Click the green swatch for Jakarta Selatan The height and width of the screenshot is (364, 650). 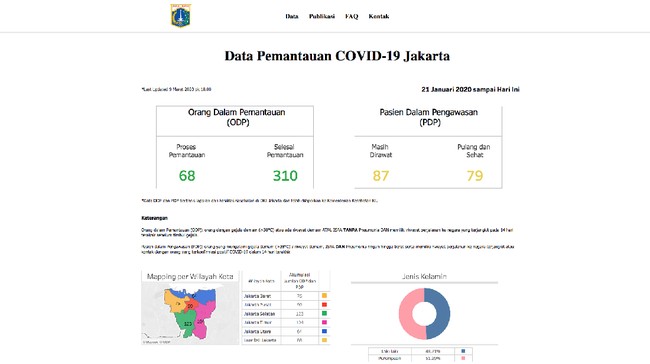pyautogui.click(x=324, y=313)
